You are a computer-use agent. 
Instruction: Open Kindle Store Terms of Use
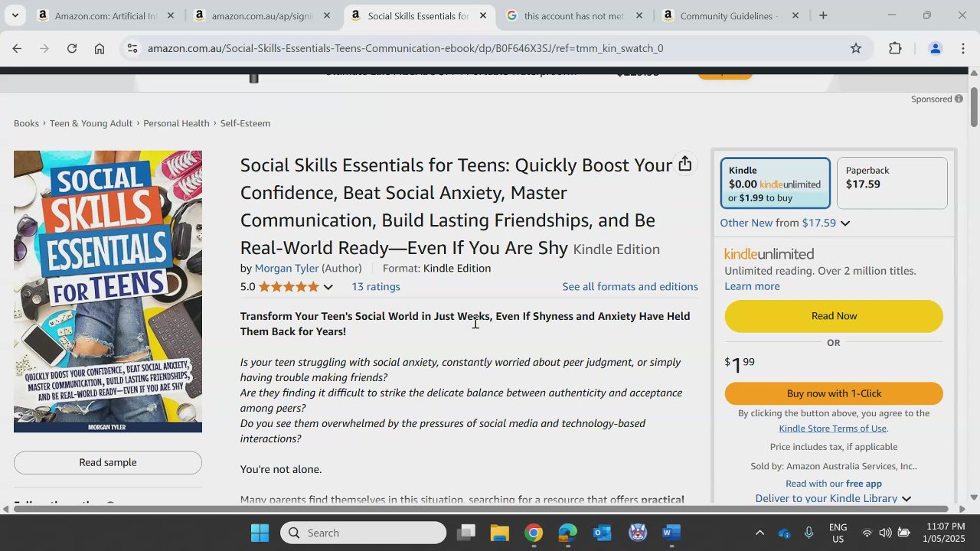[x=832, y=429]
